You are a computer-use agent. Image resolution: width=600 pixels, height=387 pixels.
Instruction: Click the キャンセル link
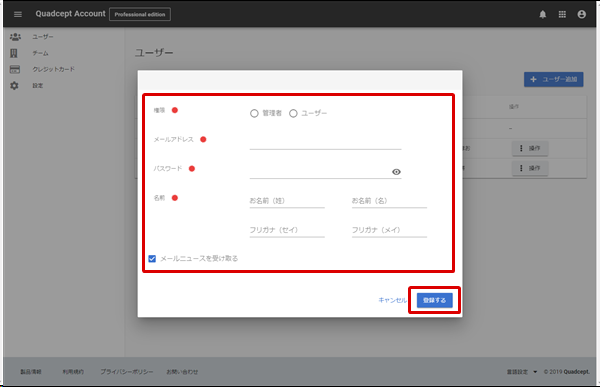(x=392, y=300)
